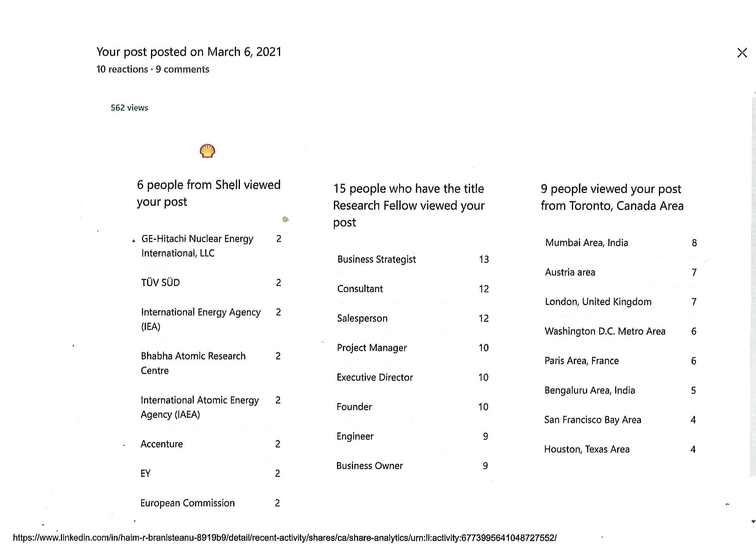Click the Shell company logo
756x547 pixels.
click(x=207, y=151)
